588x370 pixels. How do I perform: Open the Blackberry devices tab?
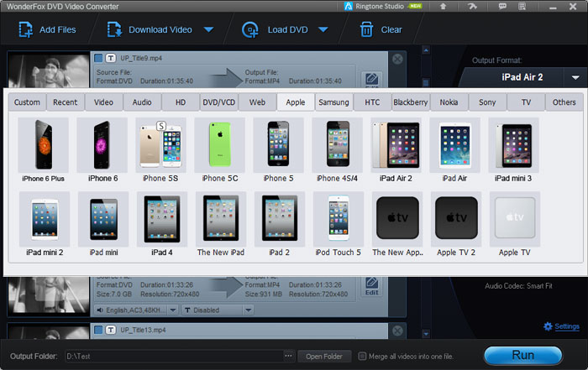411,102
